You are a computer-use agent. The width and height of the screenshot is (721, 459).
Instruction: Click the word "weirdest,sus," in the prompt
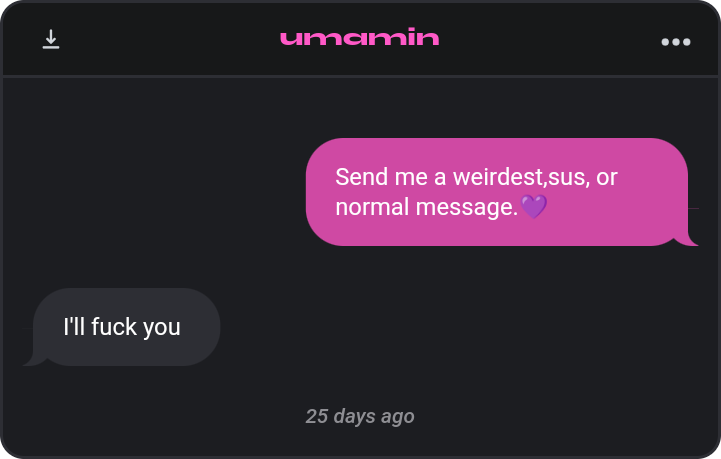pyautogui.click(x=521, y=177)
